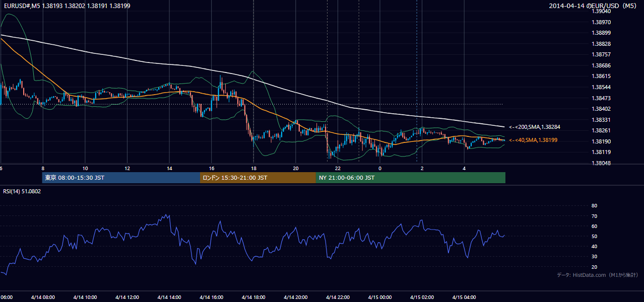Click price level 1.38544 on axis
This screenshot has height=302, width=644.
(x=602, y=87)
